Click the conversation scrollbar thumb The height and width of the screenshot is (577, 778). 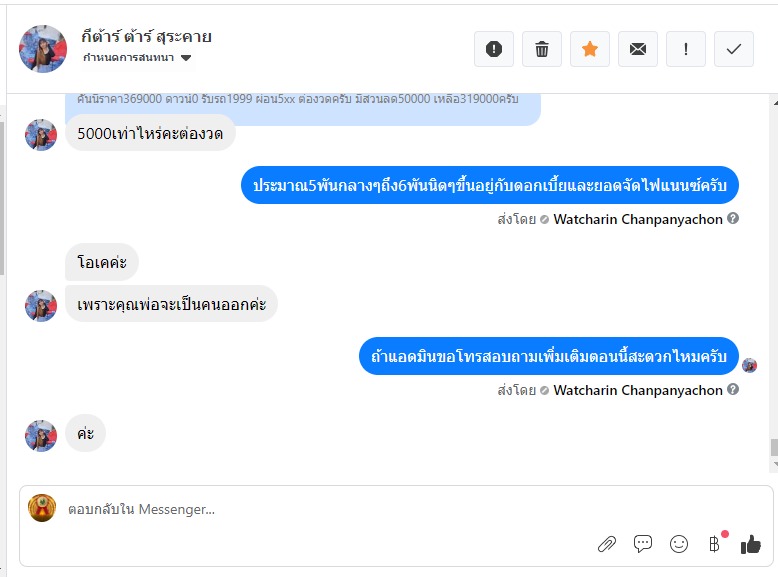pyautogui.click(x=773, y=447)
